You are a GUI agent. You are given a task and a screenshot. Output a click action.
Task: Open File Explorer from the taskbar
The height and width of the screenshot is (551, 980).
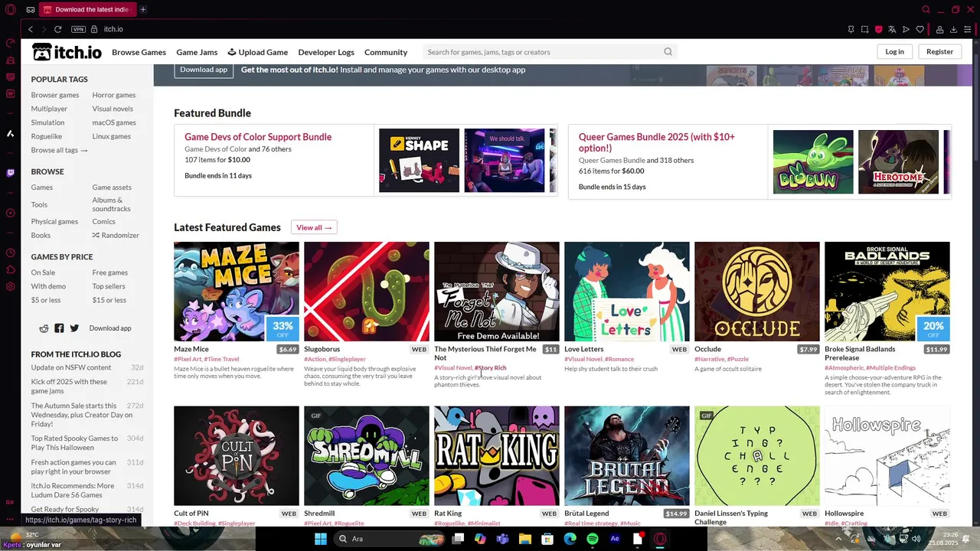[525, 539]
